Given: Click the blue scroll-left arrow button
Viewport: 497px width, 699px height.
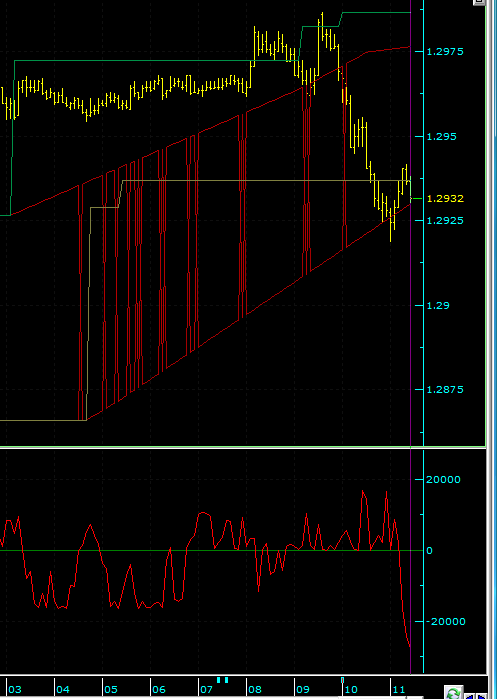Looking at the screenshot, I should pos(469,696).
